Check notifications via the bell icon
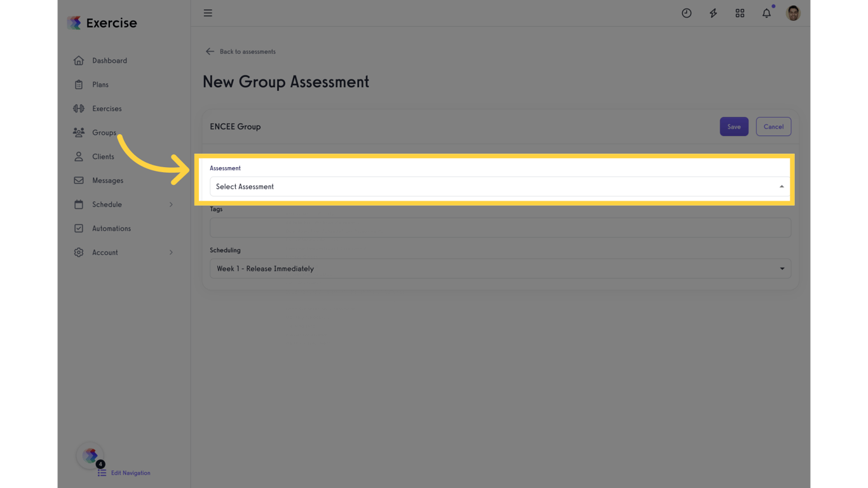The width and height of the screenshot is (868, 488). 766,13
